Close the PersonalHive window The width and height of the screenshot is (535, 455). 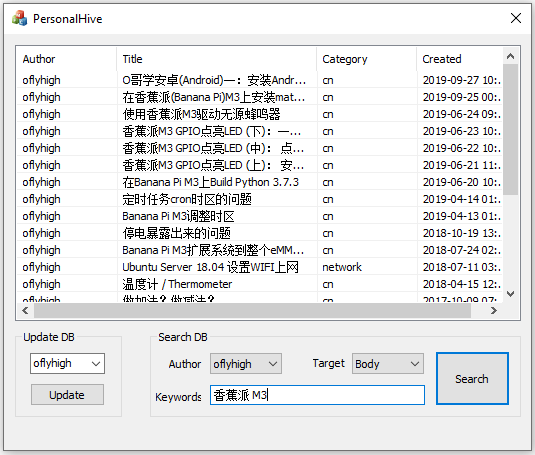click(516, 18)
